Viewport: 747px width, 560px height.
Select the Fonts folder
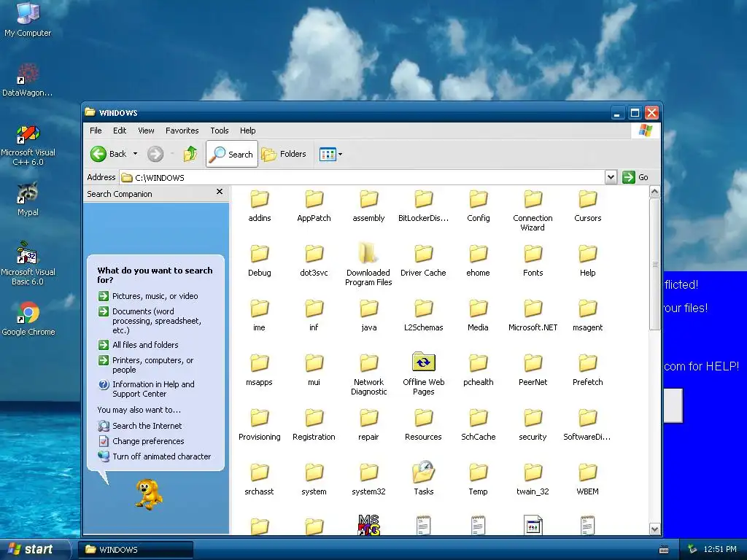point(533,261)
